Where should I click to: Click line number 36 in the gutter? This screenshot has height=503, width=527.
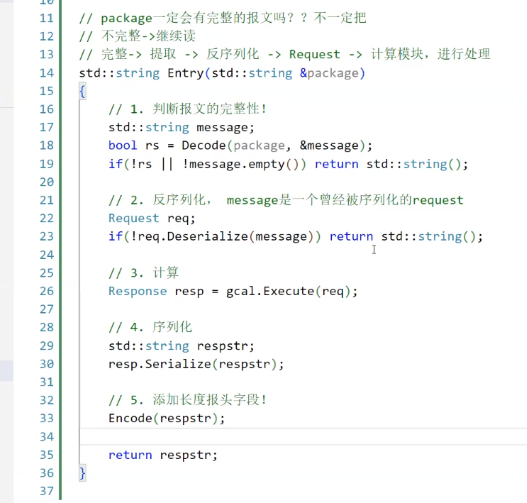[x=46, y=473]
